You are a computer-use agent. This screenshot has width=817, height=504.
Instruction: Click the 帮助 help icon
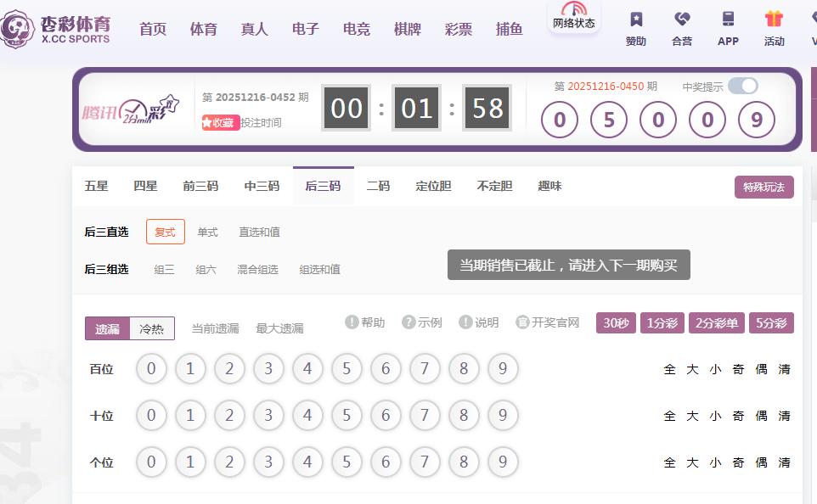(352, 322)
